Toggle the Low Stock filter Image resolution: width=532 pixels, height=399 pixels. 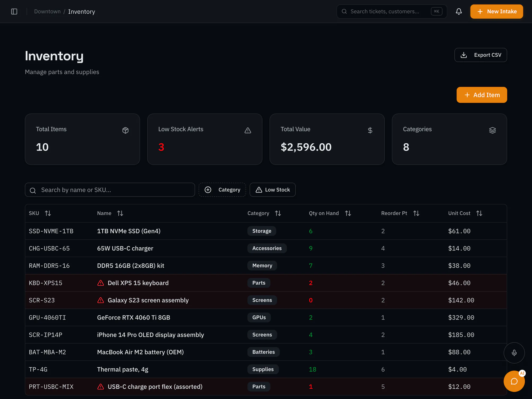(272, 190)
